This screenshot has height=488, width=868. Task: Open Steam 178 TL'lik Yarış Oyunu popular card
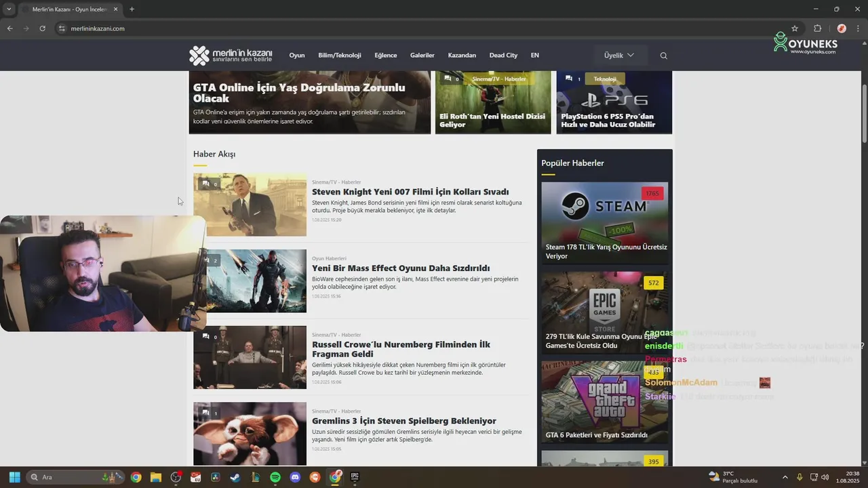click(x=604, y=223)
